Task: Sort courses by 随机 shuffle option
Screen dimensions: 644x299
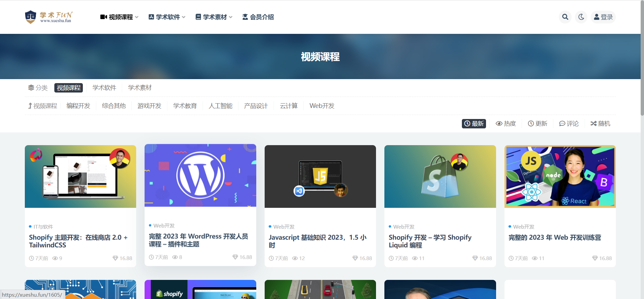Action: pos(600,124)
